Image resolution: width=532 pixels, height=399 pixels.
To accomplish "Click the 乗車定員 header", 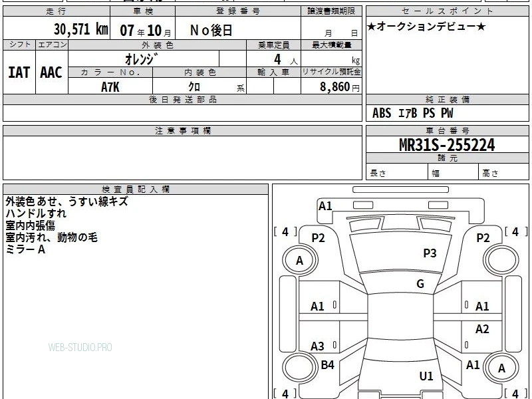I will click(x=273, y=45).
